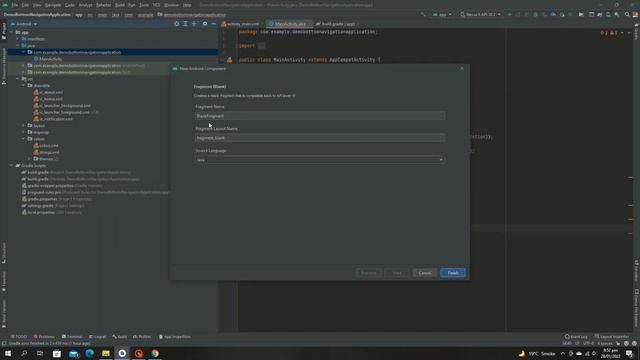640x360 pixels.
Task: Click the Search Everywhere magnifier icon
Action: [x=627, y=15]
